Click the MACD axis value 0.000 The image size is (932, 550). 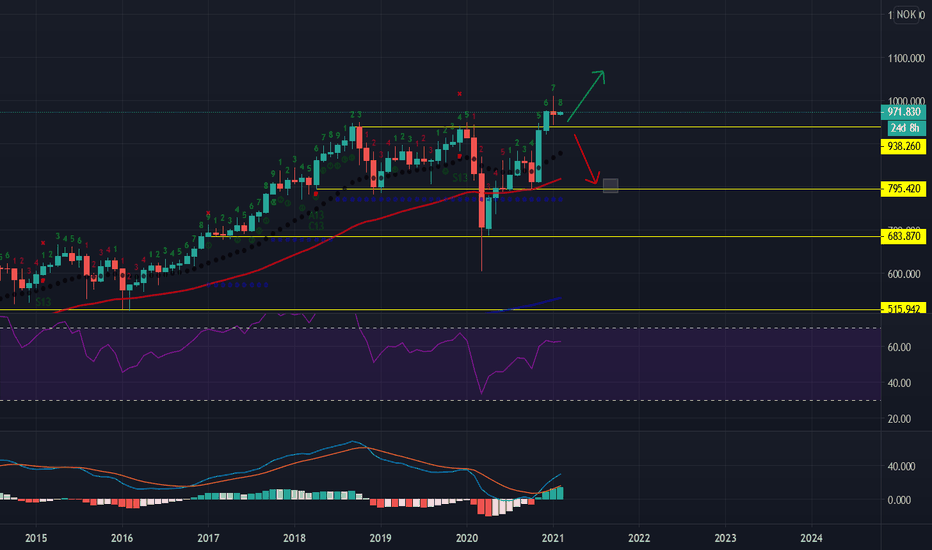point(899,501)
